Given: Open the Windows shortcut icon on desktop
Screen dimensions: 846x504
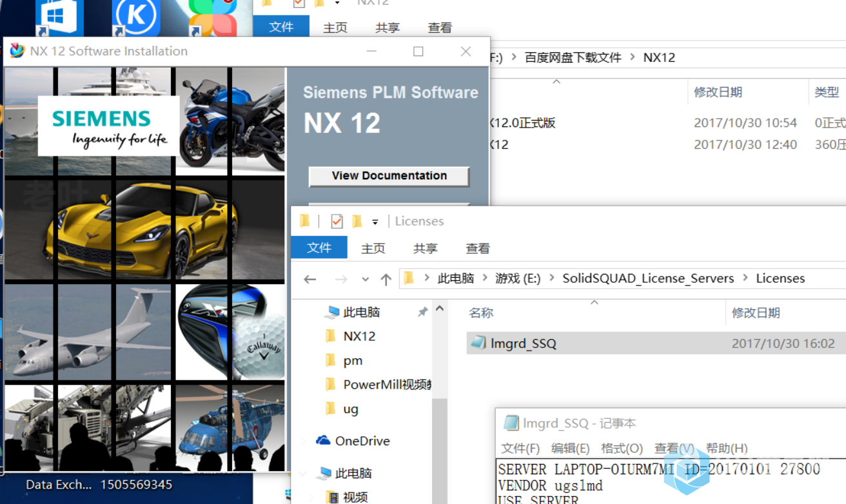Looking at the screenshot, I should (x=59, y=17).
